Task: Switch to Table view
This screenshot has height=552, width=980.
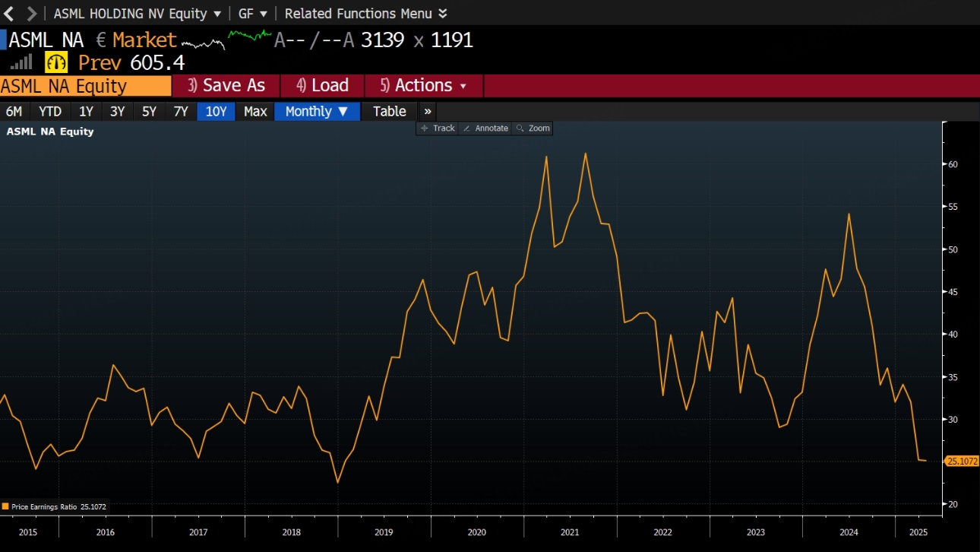Action: pos(389,111)
